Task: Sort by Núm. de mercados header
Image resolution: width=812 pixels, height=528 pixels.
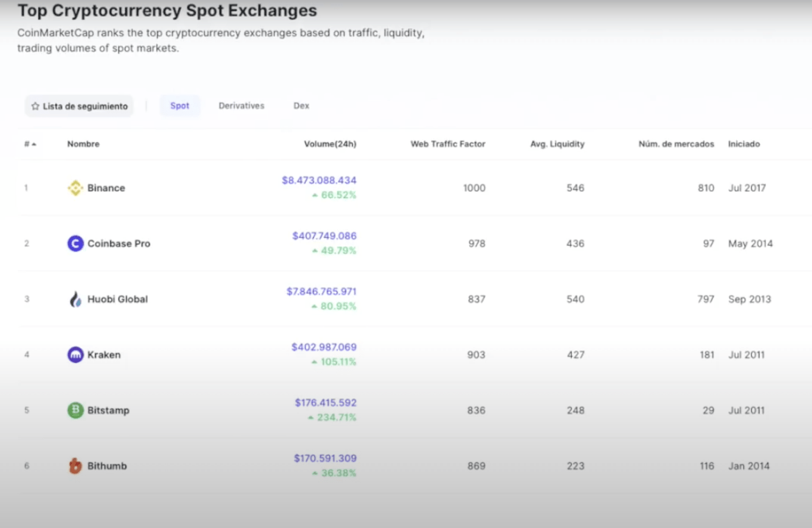Action: 676,144
